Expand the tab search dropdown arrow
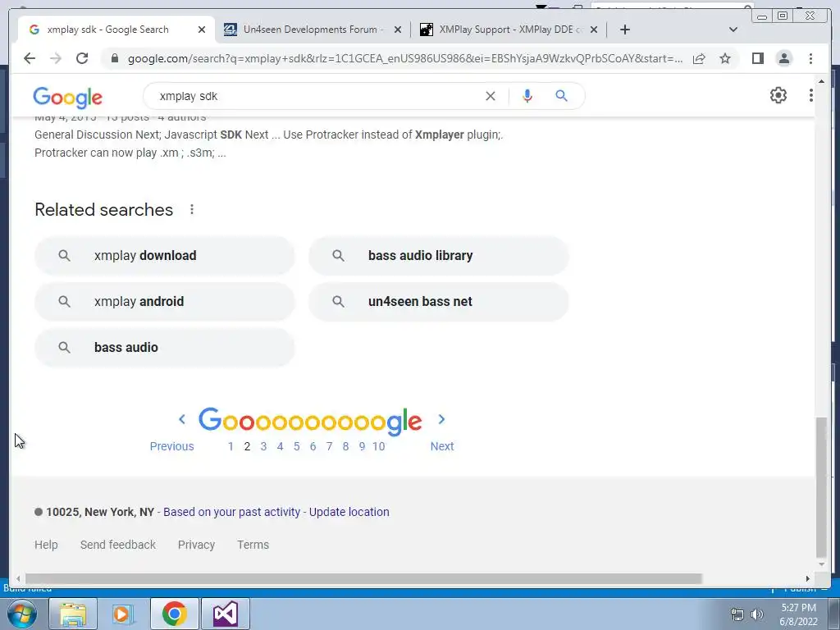840x630 pixels. coord(733,30)
